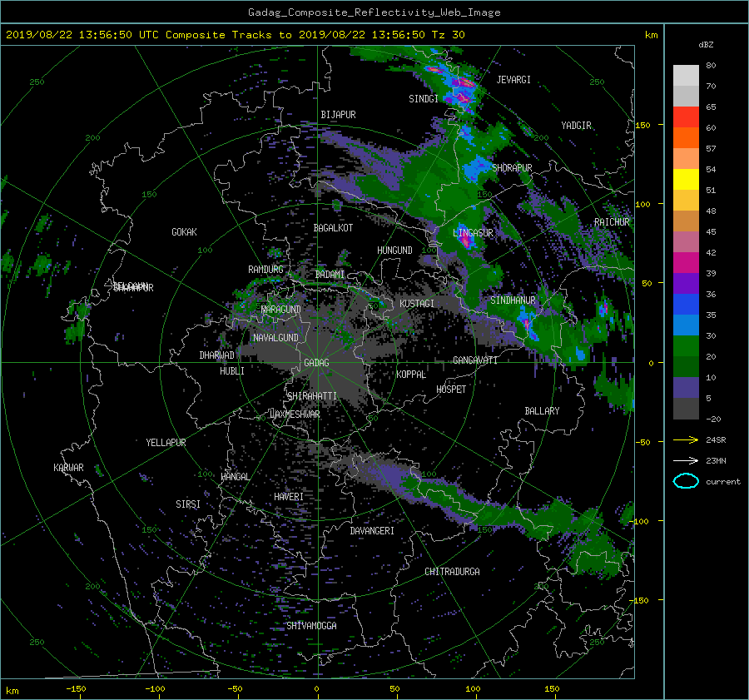The image size is (749, 700).
Task: Click the 'GADAG' radar center label
Action: (x=317, y=363)
